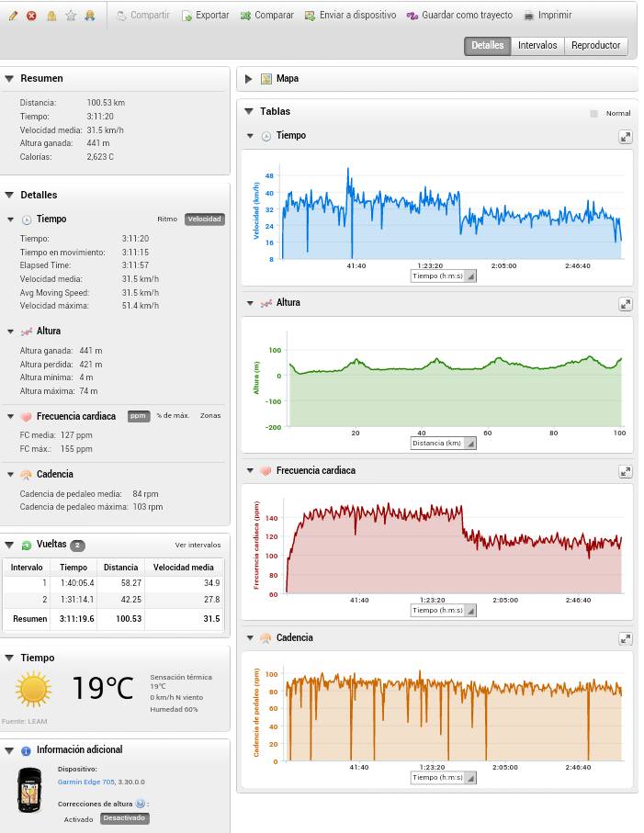Click the pencil edit icon

click(x=13, y=16)
